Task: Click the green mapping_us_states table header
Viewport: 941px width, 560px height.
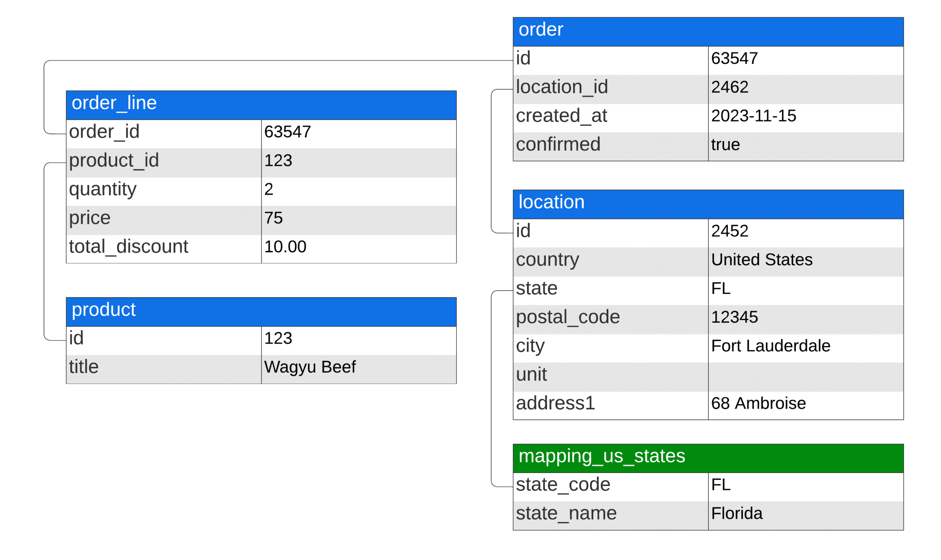Action: click(707, 458)
